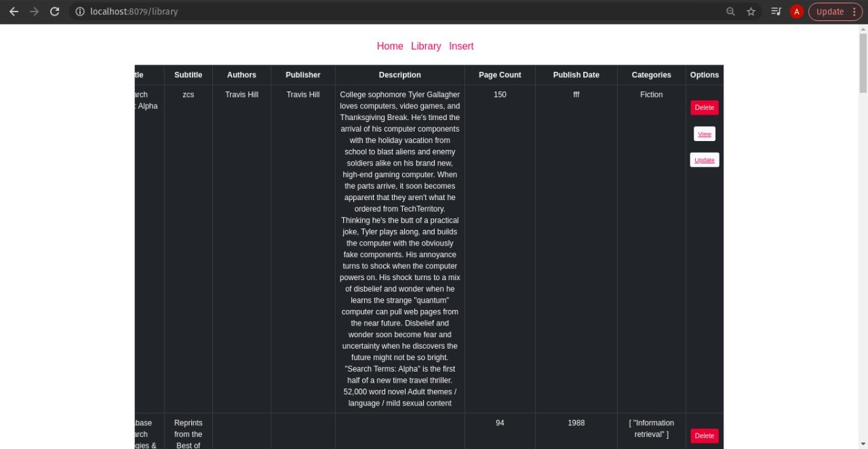Click the Page Count column header
This screenshot has width=868, height=449.
pos(500,75)
